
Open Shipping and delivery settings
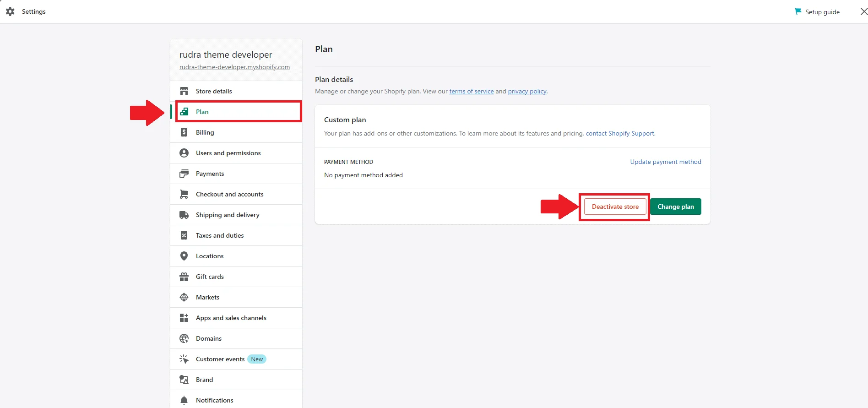pyautogui.click(x=236, y=215)
